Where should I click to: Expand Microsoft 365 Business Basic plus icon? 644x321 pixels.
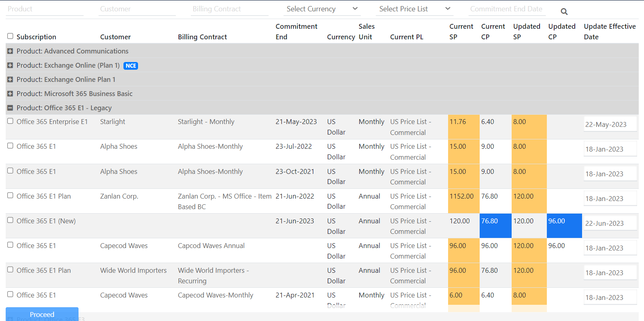[x=10, y=94]
